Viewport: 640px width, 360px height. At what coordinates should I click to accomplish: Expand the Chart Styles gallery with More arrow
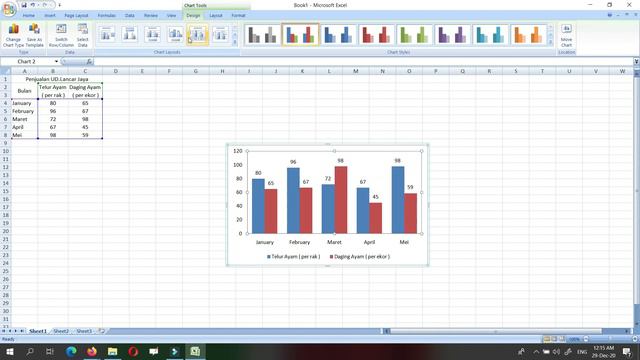click(x=551, y=42)
